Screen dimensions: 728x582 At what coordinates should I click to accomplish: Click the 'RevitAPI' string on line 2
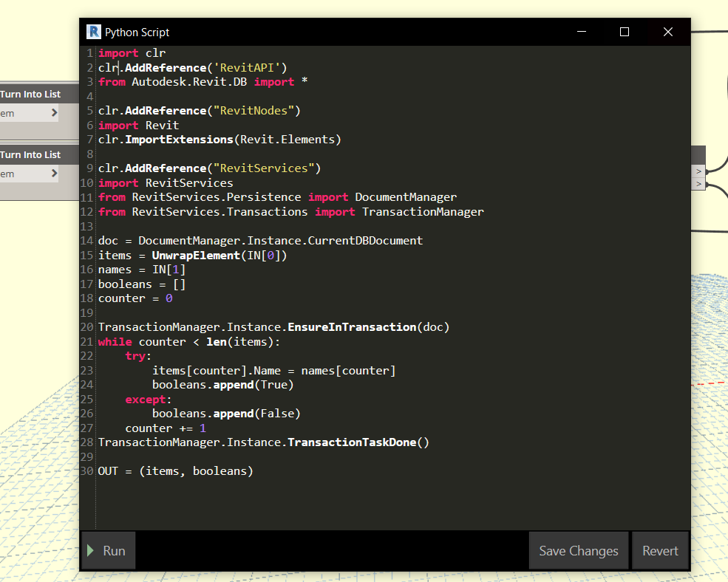pyautogui.click(x=247, y=68)
